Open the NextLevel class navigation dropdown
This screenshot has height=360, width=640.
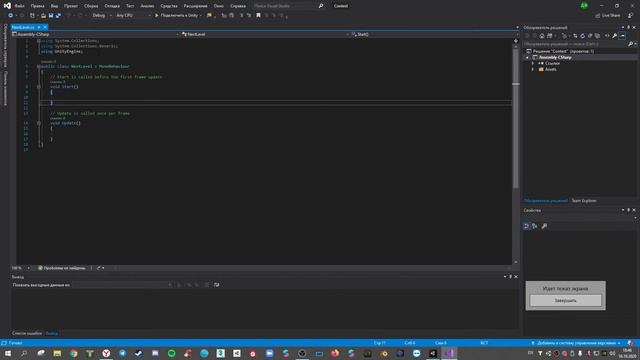tap(265, 34)
